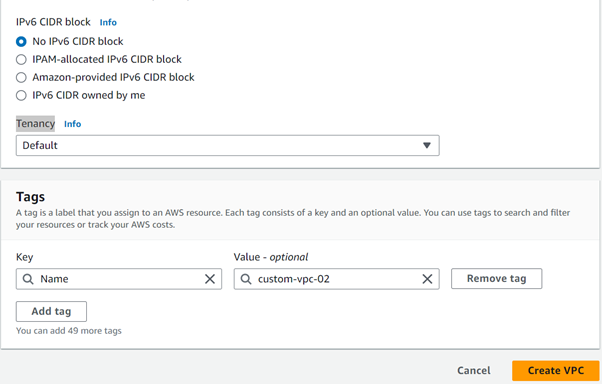Click the Create VPC button
Viewport: 602px width, 384px height.
[x=556, y=371]
